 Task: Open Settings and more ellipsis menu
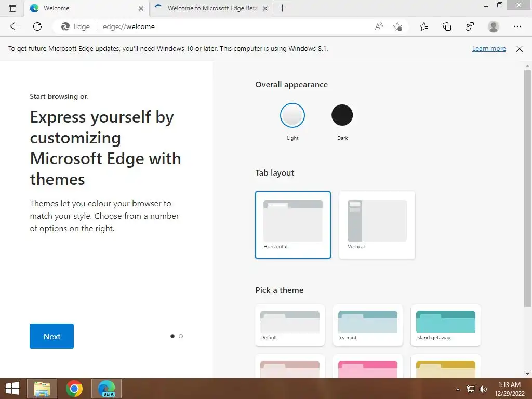click(517, 26)
